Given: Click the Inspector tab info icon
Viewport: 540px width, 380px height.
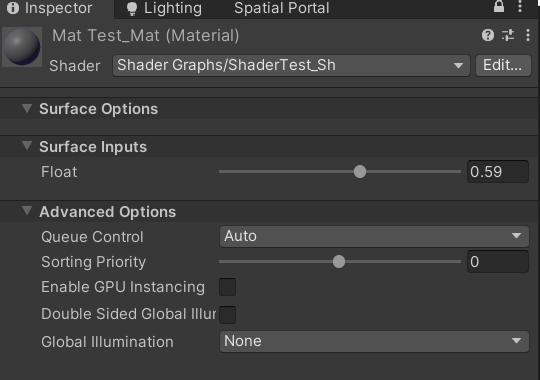Looking at the screenshot, I should tap(13, 8).
